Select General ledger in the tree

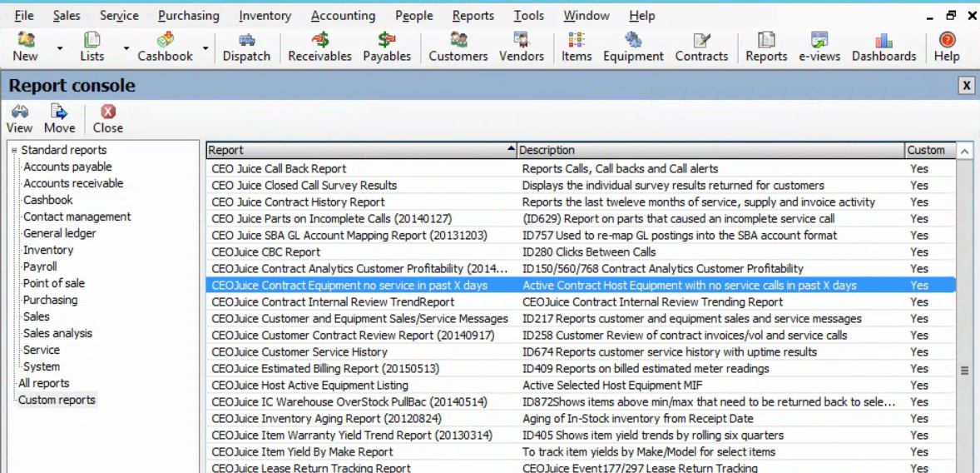click(x=59, y=233)
